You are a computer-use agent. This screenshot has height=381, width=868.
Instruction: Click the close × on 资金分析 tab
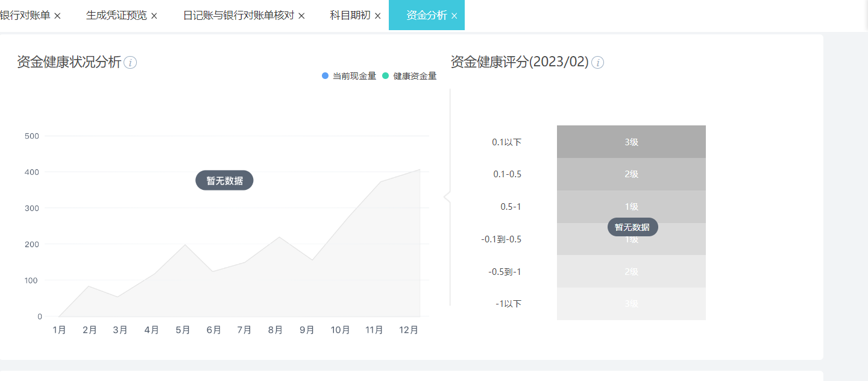click(x=455, y=15)
